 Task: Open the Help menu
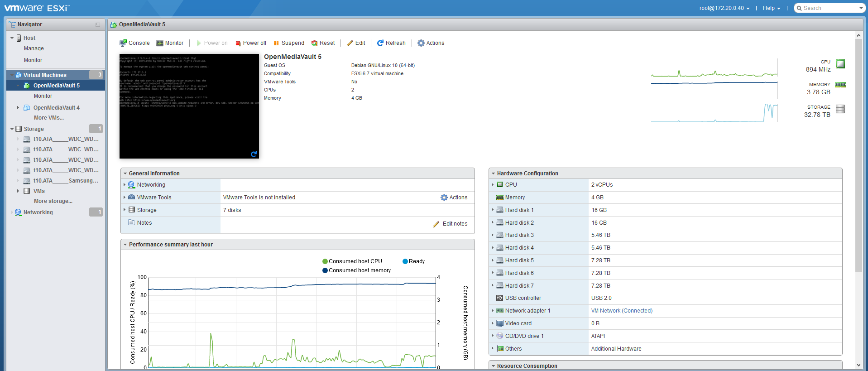pyautogui.click(x=772, y=8)
